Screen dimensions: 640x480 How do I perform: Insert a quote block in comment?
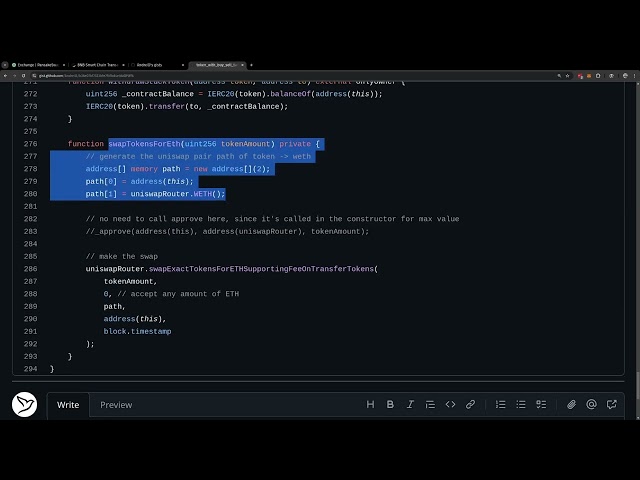pos(430,404)
